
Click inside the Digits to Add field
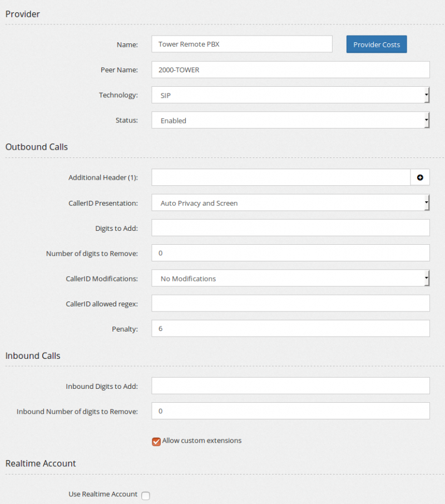pos(290,228)
